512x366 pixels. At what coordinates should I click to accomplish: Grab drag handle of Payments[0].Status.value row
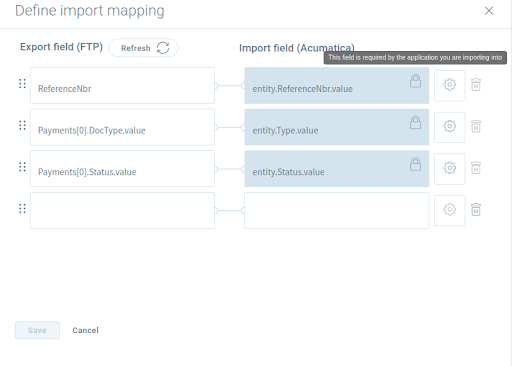[x=22, y=167]
